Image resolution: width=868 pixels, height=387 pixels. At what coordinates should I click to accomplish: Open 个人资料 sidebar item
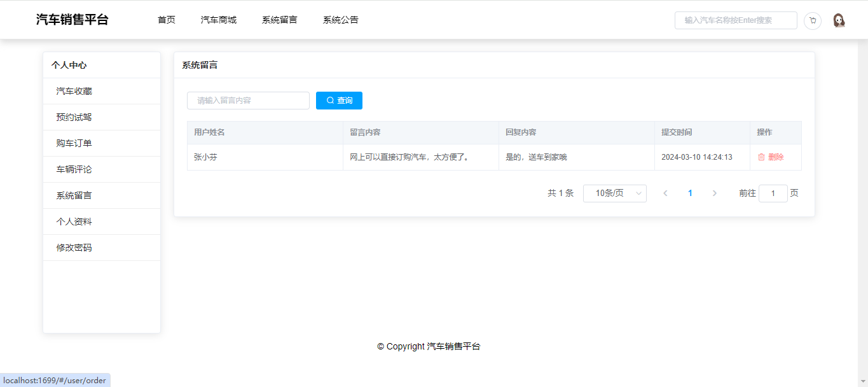coord(74,222)
